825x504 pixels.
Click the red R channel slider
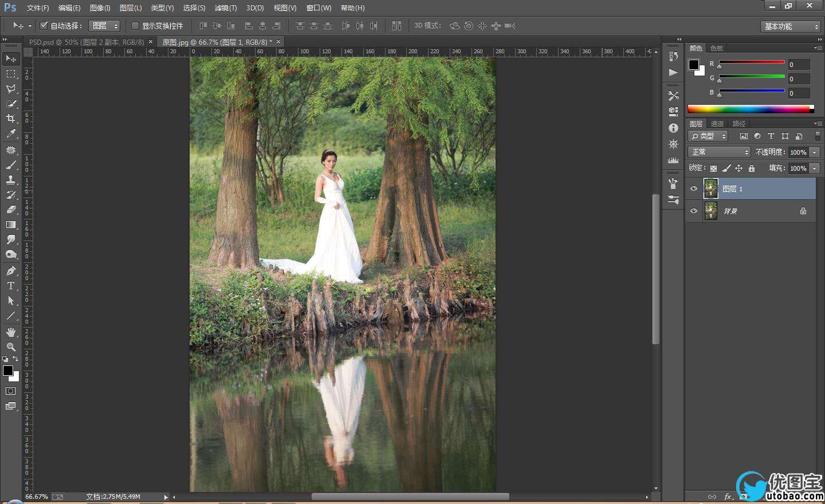tap(752, 62)
